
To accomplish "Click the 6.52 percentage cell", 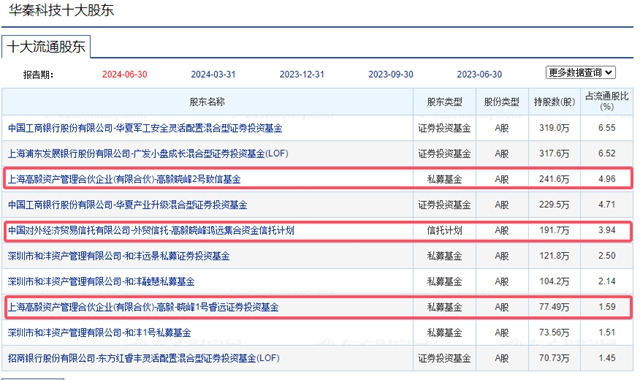I will coord(607,154).
